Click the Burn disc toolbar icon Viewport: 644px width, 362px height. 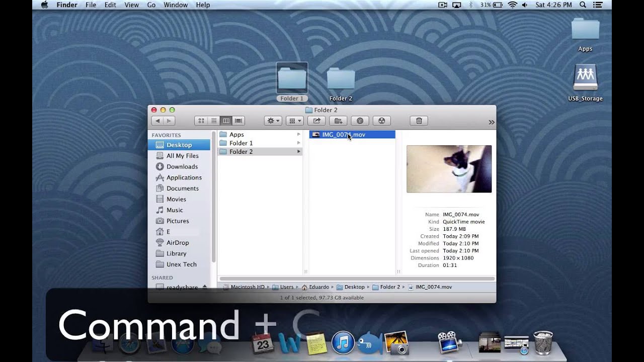click(x=381, y=121)
